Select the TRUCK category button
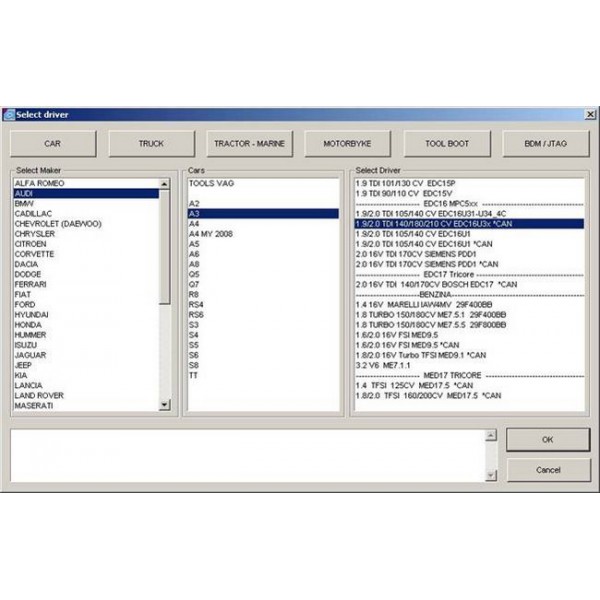 [152, 144]
